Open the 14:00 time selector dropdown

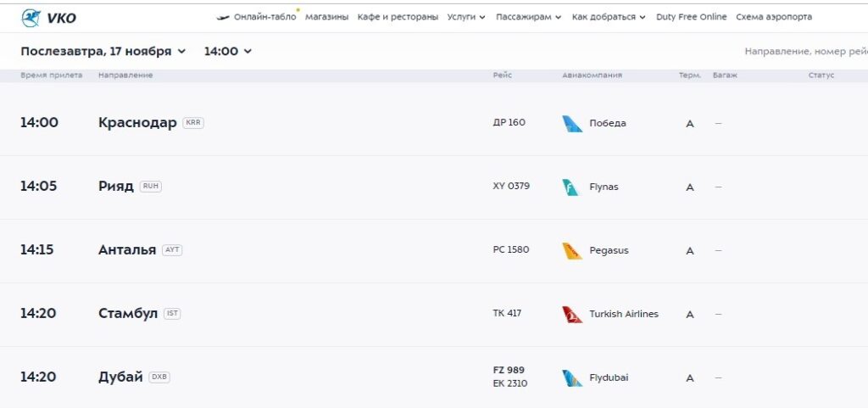coord(228,52)
